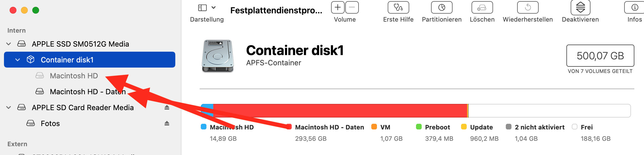
Task: Click the Deaktivieren unmount icon
Action: 580,8
